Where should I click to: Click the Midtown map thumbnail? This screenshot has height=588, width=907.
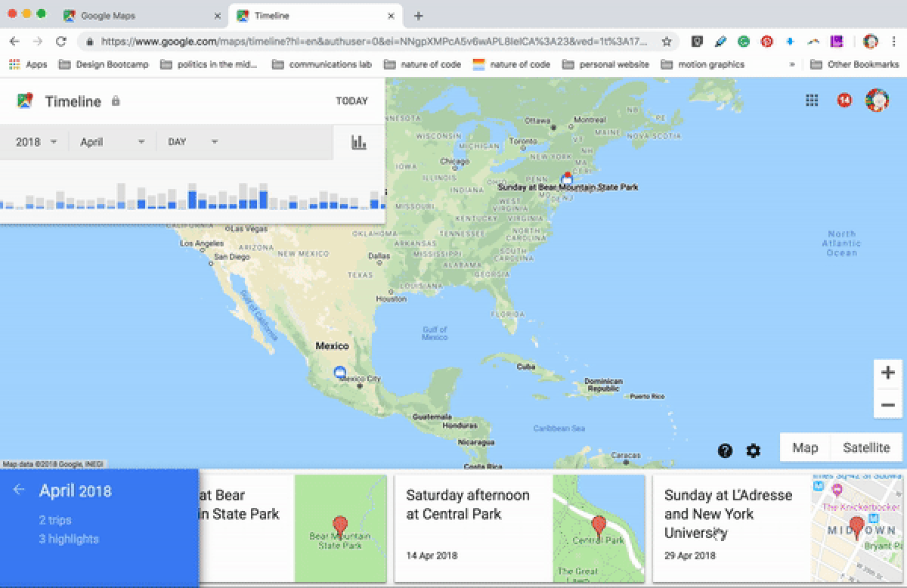pos(857,528)
